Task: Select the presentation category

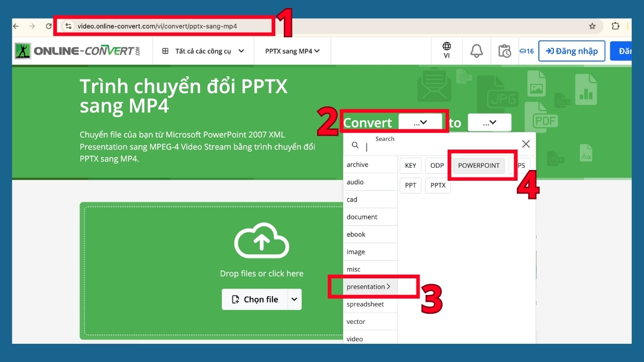Action: coord(368,286)
